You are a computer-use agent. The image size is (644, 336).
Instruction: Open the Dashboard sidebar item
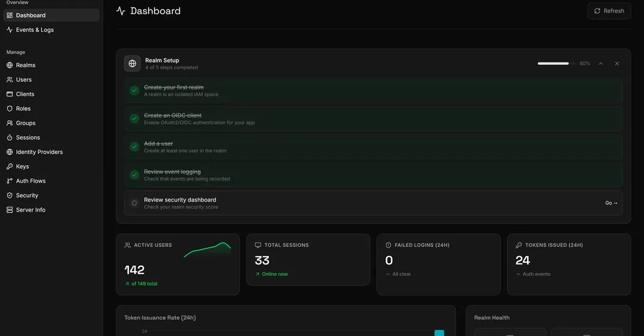(51, 15)
